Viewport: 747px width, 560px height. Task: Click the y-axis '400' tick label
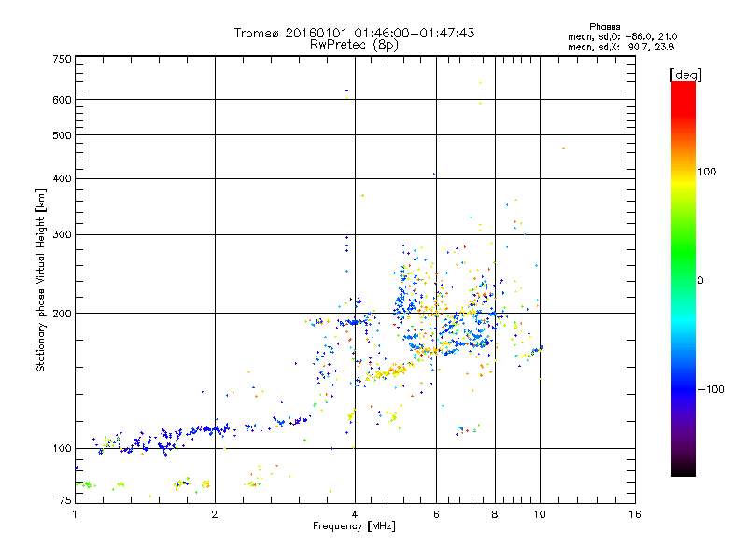[x=62, y=178]
